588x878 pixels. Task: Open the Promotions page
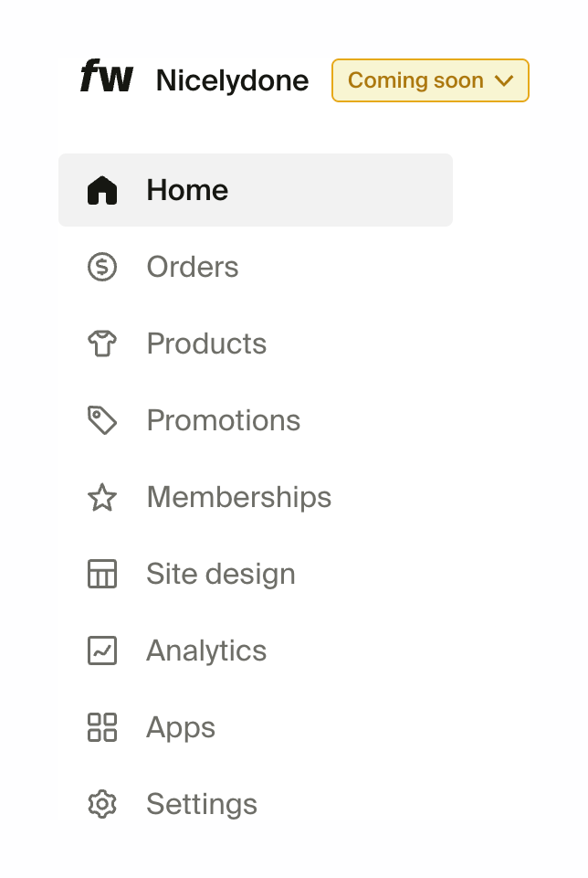coord(223,420)
